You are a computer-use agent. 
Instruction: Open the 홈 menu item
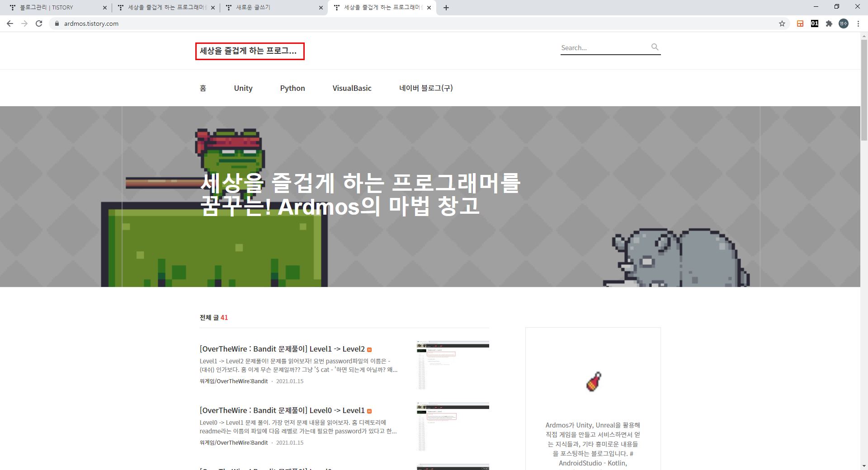pos(203,88)
